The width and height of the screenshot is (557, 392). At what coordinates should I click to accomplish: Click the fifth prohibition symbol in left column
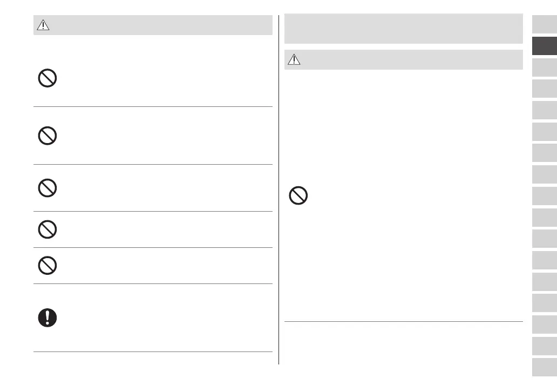click(x=47, y=266)
